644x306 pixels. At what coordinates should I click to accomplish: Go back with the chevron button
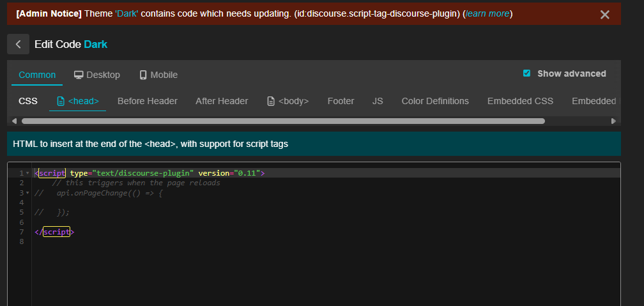18,44
